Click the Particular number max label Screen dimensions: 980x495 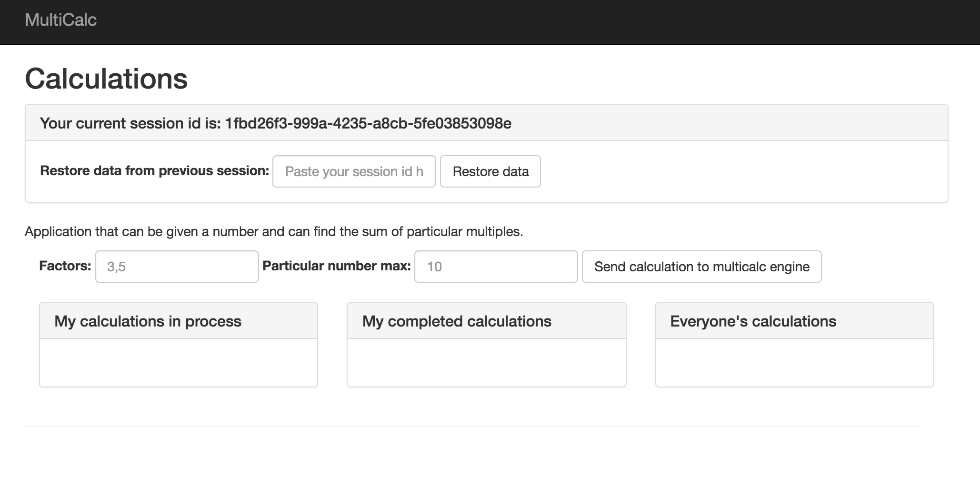pyautogui.click(x=337, y=266)
